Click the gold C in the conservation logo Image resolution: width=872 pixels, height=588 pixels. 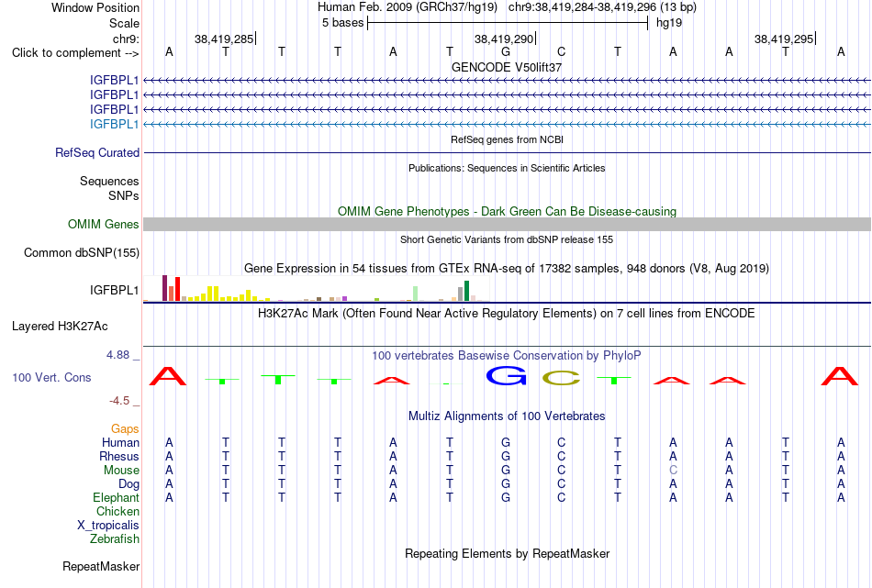(561, 378)
